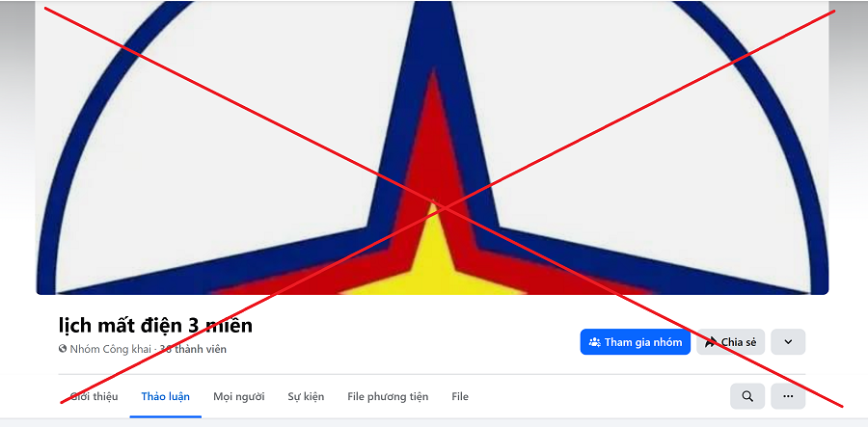Click the group search magnifier icon
868x427 pixels.
(747, 396)
